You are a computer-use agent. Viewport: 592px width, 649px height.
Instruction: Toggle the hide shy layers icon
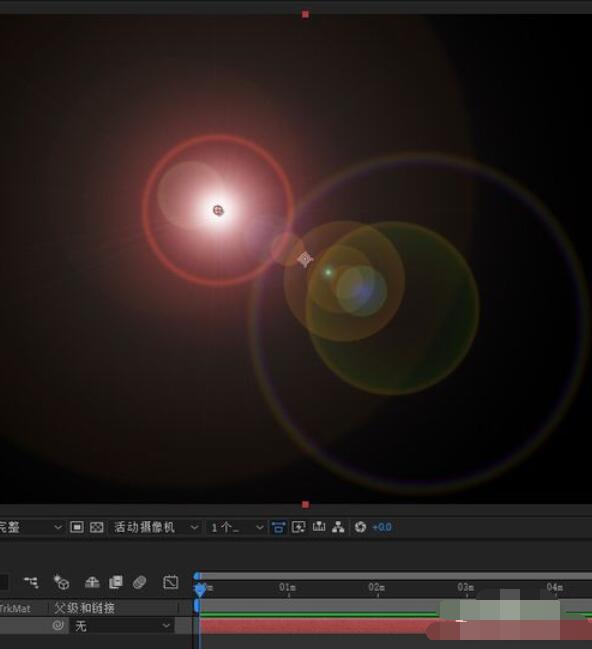point(92,582)
